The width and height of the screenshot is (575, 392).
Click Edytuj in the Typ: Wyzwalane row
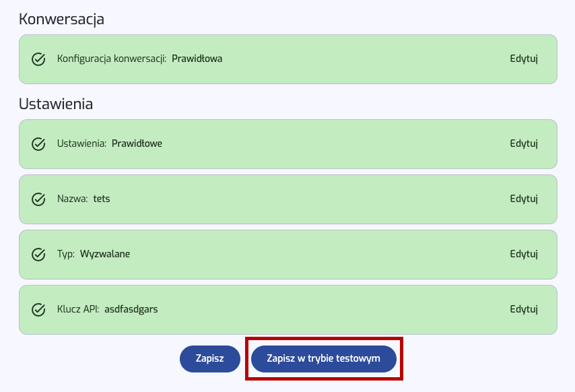pyautogui.click(x=524, y=255)
